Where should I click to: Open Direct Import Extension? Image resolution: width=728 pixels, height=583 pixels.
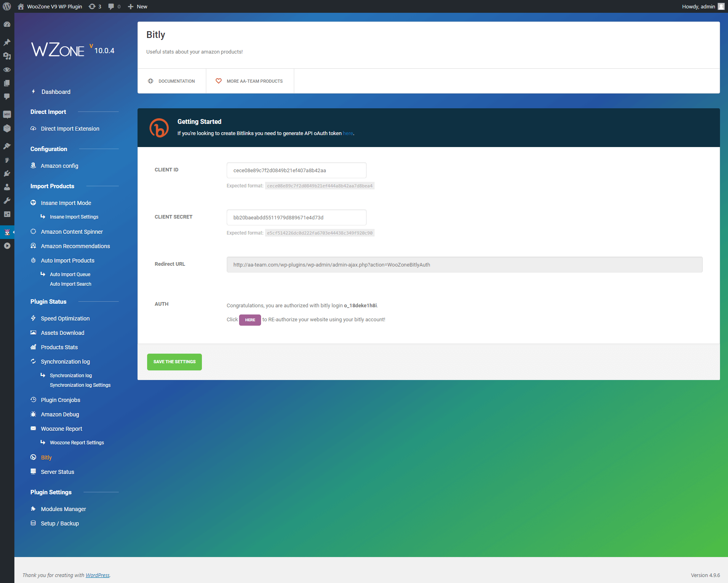point(70,129)
